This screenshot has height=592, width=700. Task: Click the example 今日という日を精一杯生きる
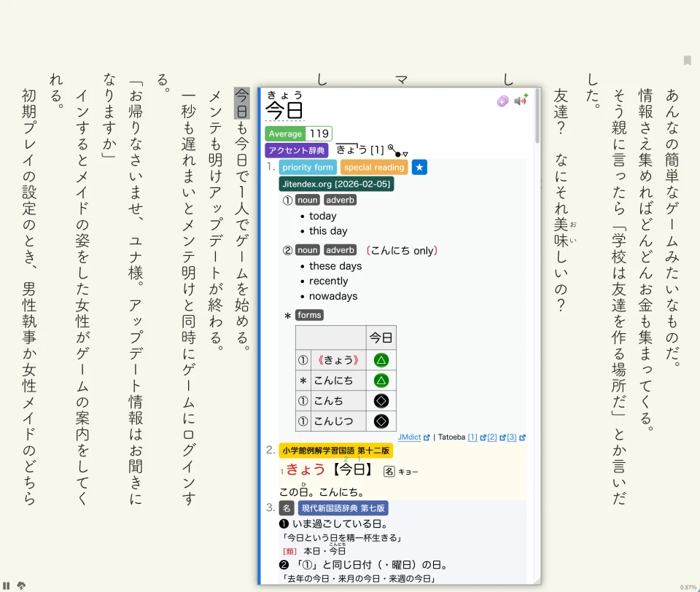(343, 538)
